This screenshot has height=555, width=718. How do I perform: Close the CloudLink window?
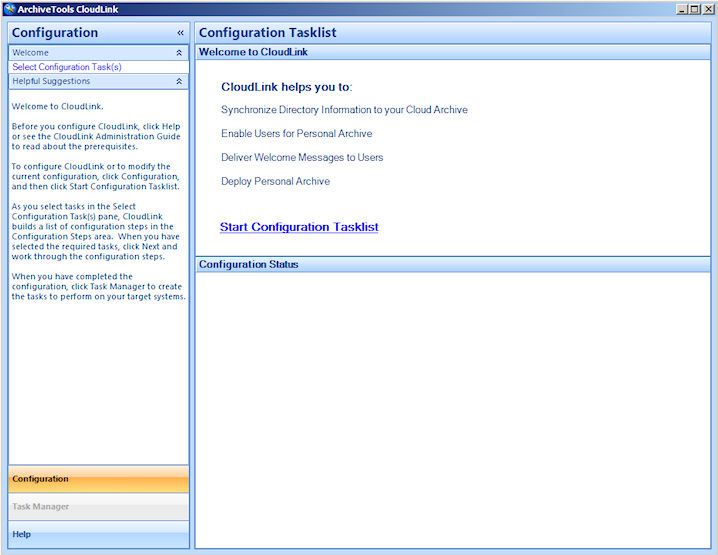pyautogui.click(x=708, y=9)
